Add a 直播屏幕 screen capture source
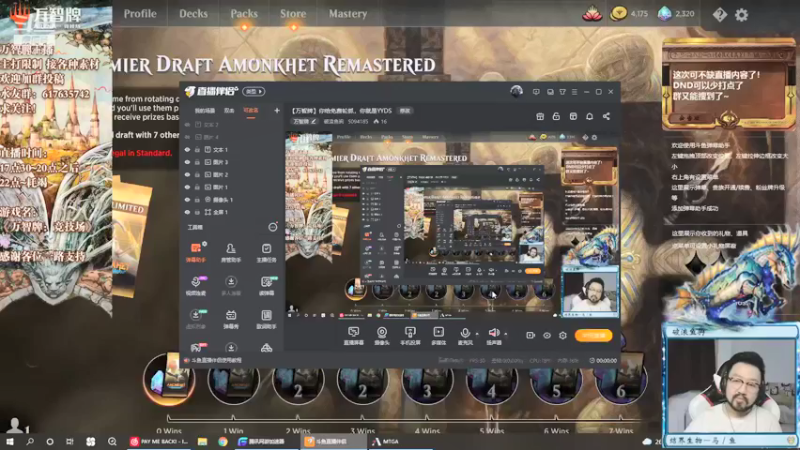The width and height of the screenshot is (800, 450). coord(354,336)
